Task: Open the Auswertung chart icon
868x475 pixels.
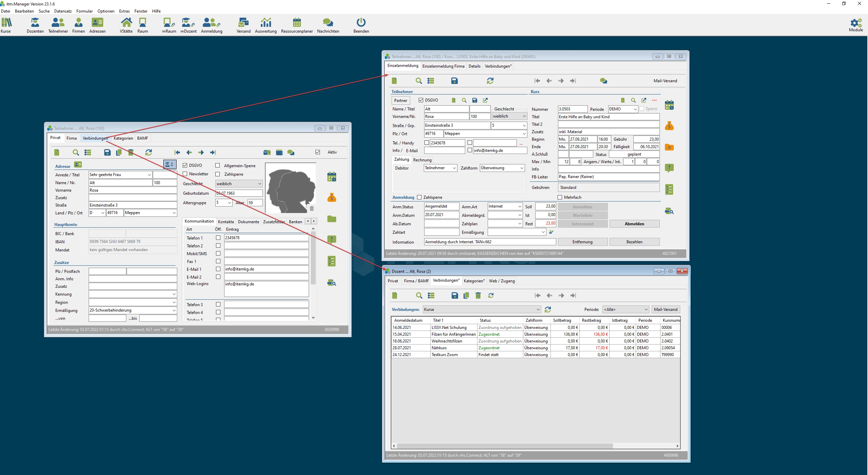Action: tap(266, 22)
